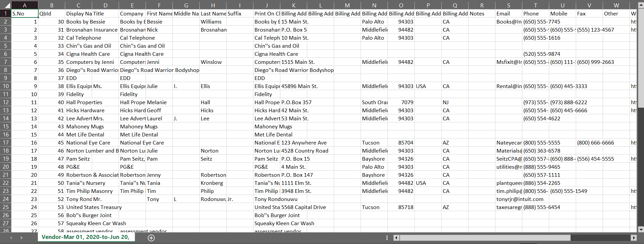This screenshot has width=644, height=244.
Task: Select 'Kronberg' last name cell
Action: click(x=213, y=183)
